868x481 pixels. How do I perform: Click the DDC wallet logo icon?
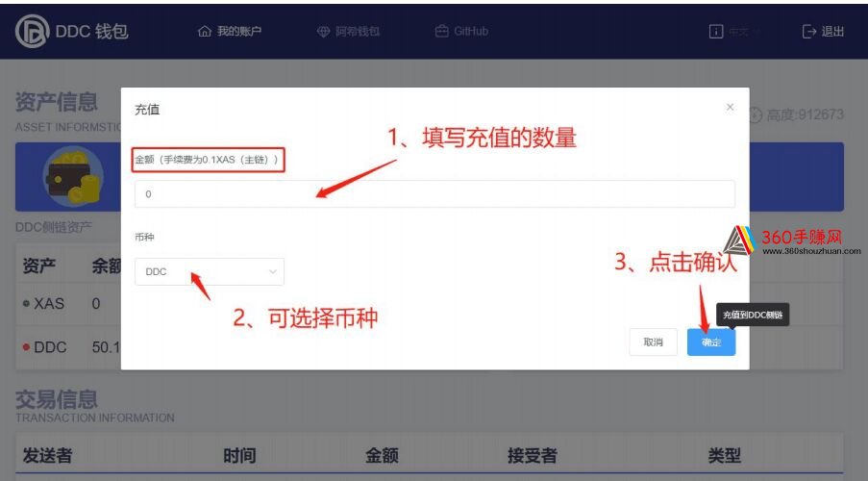32,31
